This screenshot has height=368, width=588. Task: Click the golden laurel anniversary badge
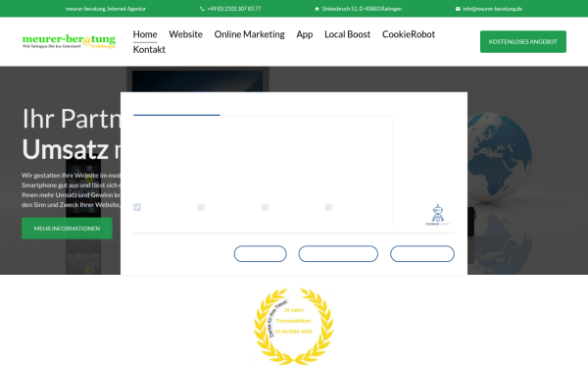click(x=294, y=326)
